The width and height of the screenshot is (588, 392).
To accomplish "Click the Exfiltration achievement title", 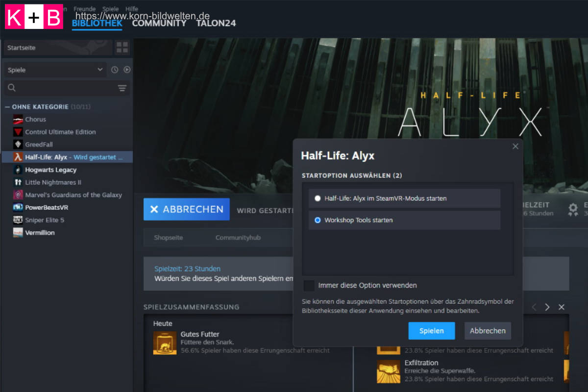I will click(x=421, y=363).
